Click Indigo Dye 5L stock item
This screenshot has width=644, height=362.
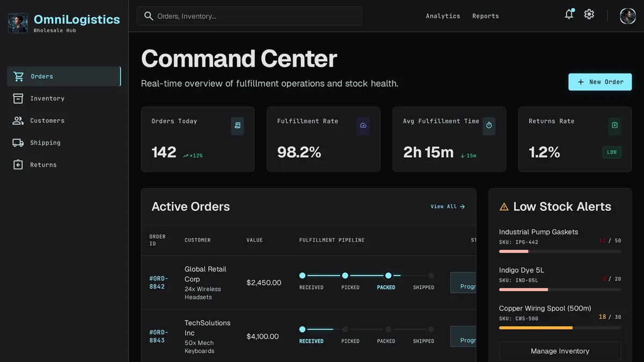pos(560,279)
